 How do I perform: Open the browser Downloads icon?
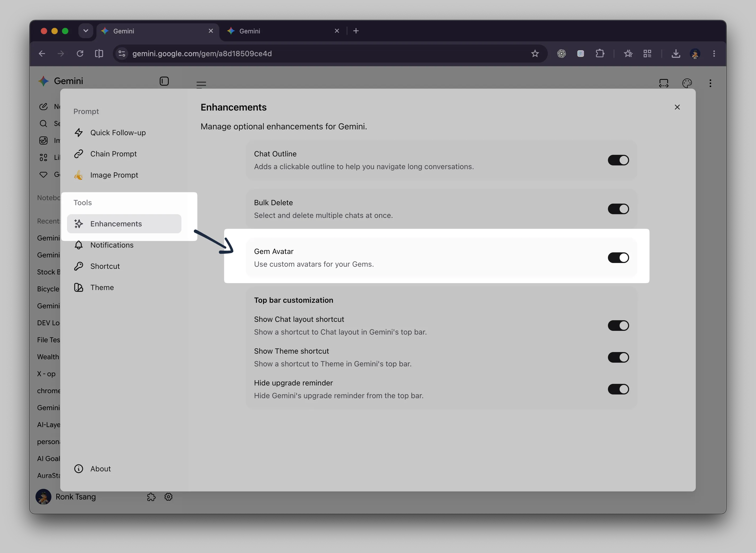[676, 54]
